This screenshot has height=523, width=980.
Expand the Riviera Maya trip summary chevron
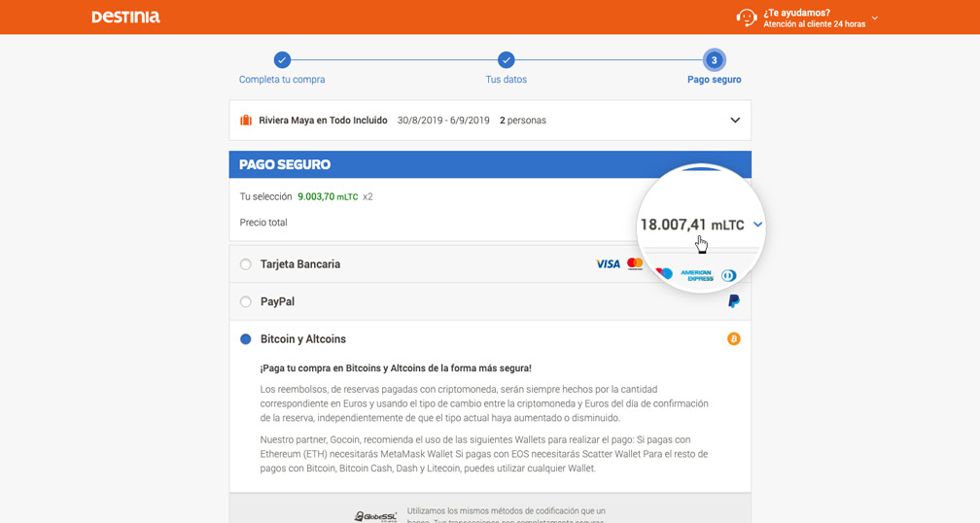(735, 120)
